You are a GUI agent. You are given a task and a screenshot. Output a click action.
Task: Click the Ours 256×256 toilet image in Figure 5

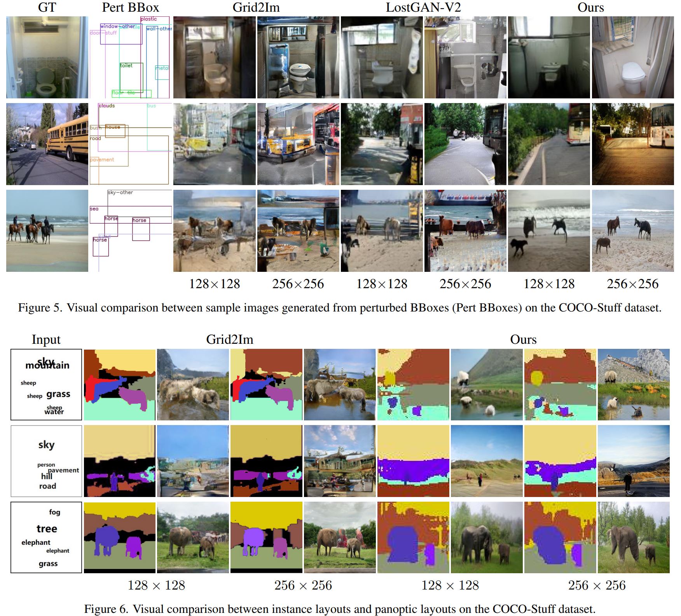point(633,57)
